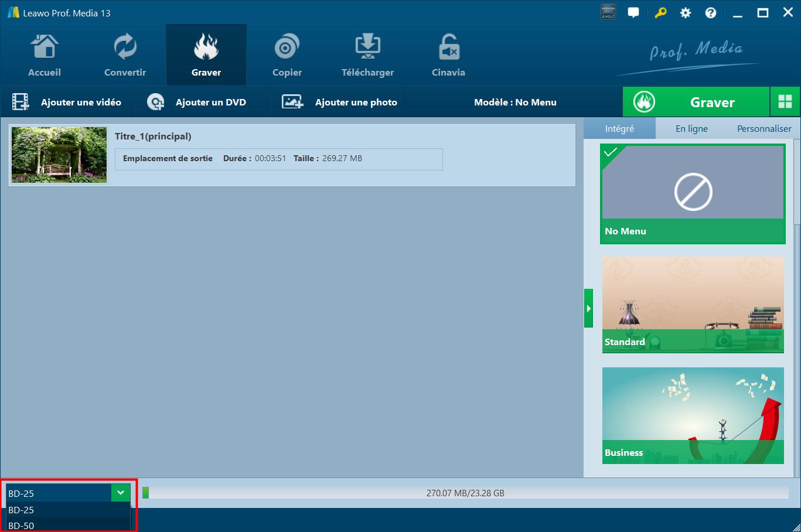801x532 pixels.
Task: Open the feedback chat bubble icon
Action: [x=633, y=12]
